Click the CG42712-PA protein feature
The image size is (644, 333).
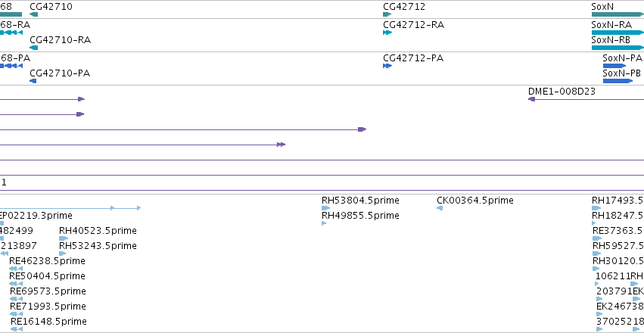coord(387,66)
